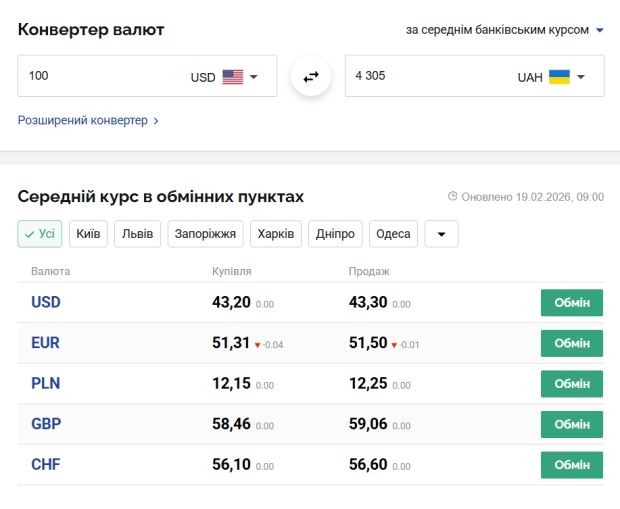The height and width of the screenshot is (509, 620).
Task: Open the USD source currency dropdown
Action: tap(254, 77)
